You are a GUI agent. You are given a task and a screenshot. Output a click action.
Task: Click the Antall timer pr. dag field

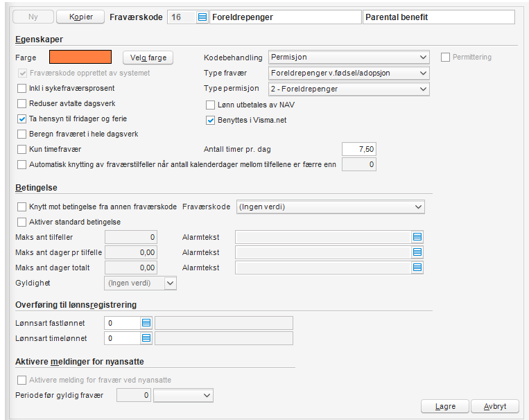(x=359, y=149)
